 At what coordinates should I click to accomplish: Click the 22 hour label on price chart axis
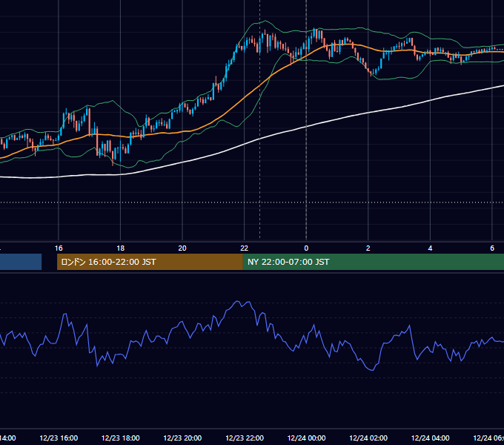(245, 248)
